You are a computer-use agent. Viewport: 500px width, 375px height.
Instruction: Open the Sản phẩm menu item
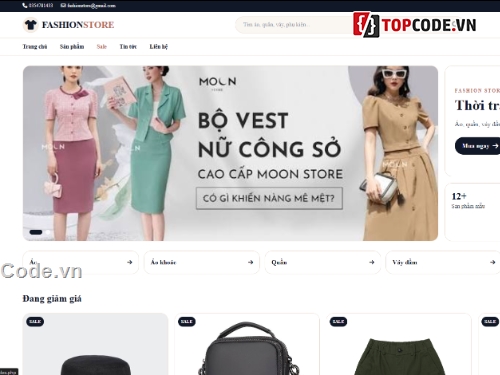click(x=72, y=47)
